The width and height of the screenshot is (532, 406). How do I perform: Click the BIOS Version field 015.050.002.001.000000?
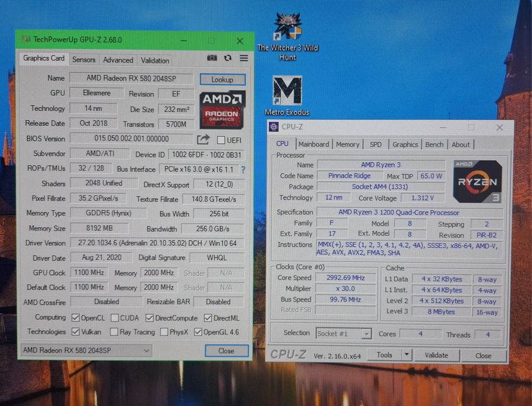[132, 139]
